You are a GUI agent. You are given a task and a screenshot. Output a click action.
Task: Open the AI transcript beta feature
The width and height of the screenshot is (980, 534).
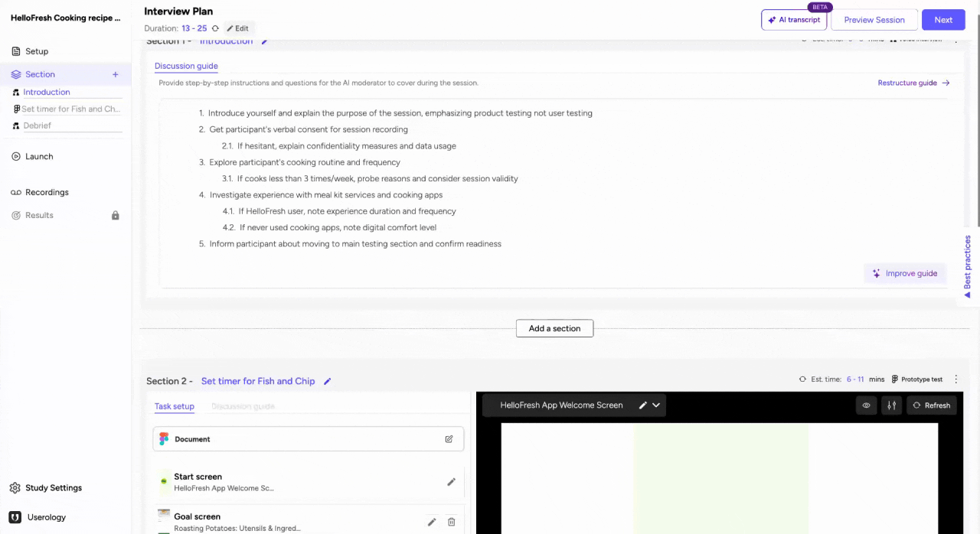coord(793,20)
